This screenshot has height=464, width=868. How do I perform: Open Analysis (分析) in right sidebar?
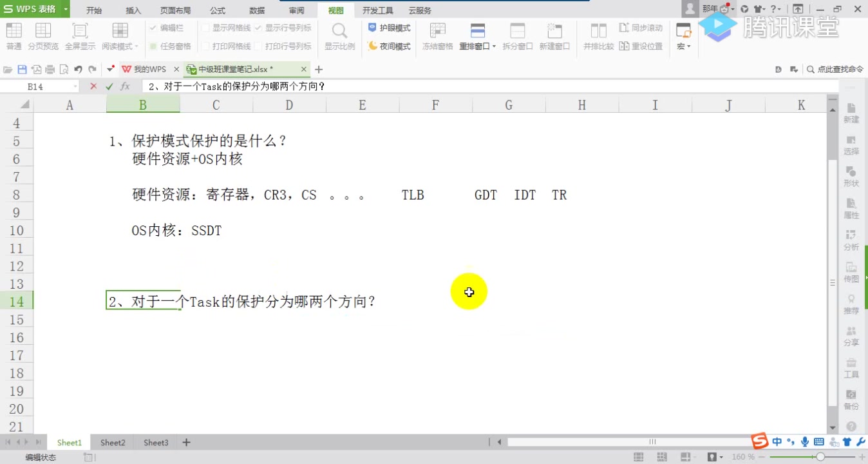[x=851, y=240]
